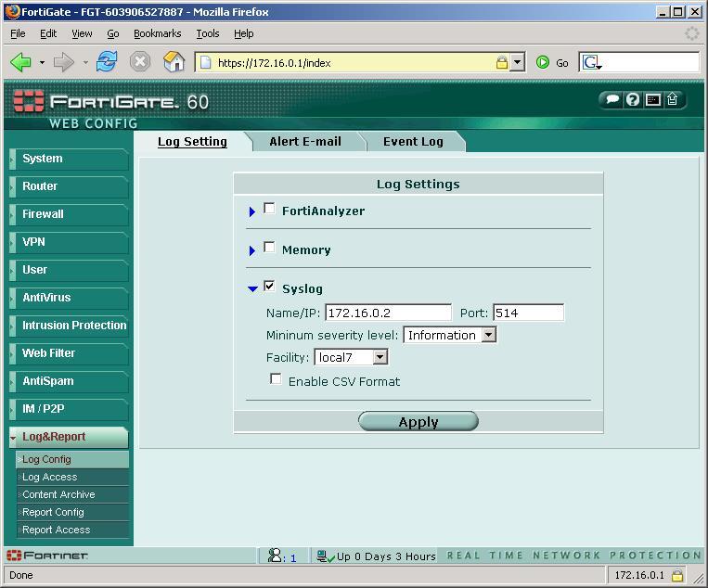Open the Help menu
This screenshot has width=708, height=588.
(243, 33)
